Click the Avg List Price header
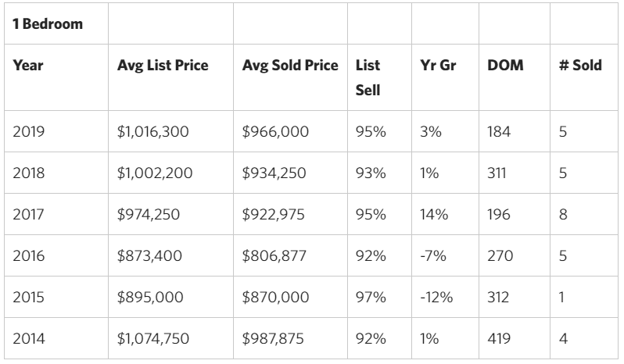The height and width of the screenshot is (364, 624). 163,66
